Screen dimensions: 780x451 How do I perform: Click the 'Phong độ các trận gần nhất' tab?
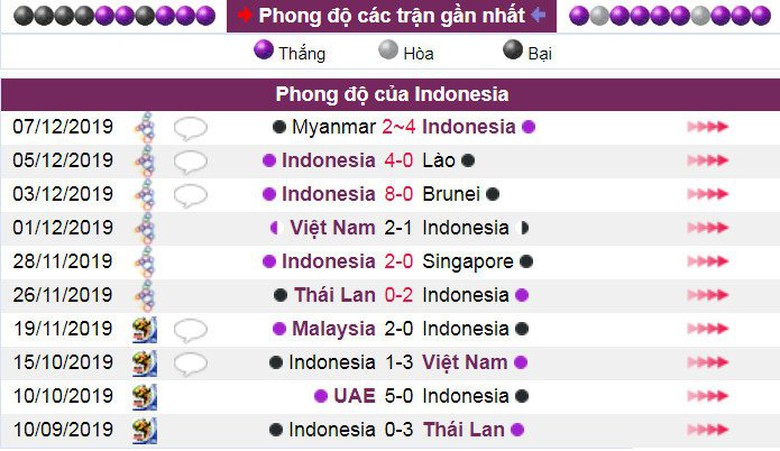coord(391,16)
